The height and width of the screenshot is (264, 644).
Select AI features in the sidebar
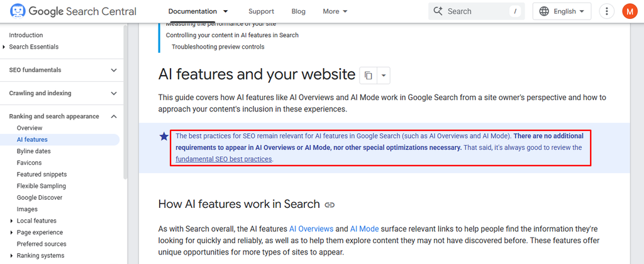pos(32,140)
